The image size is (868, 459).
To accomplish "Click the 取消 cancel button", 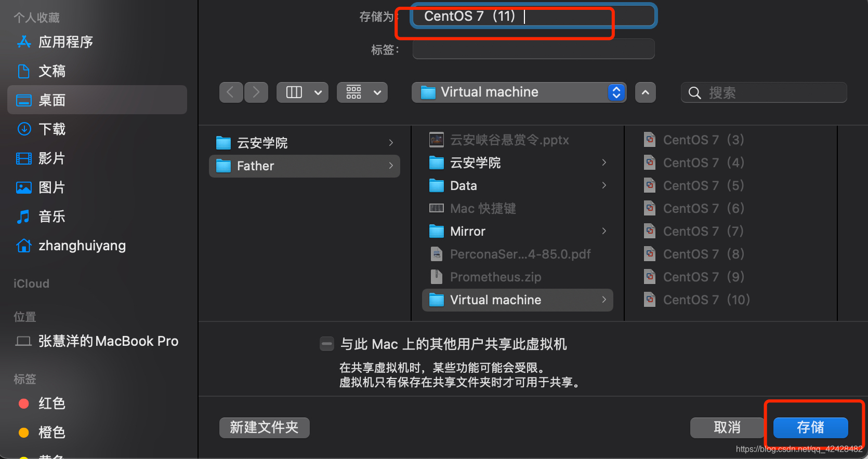I will (727, 428).
